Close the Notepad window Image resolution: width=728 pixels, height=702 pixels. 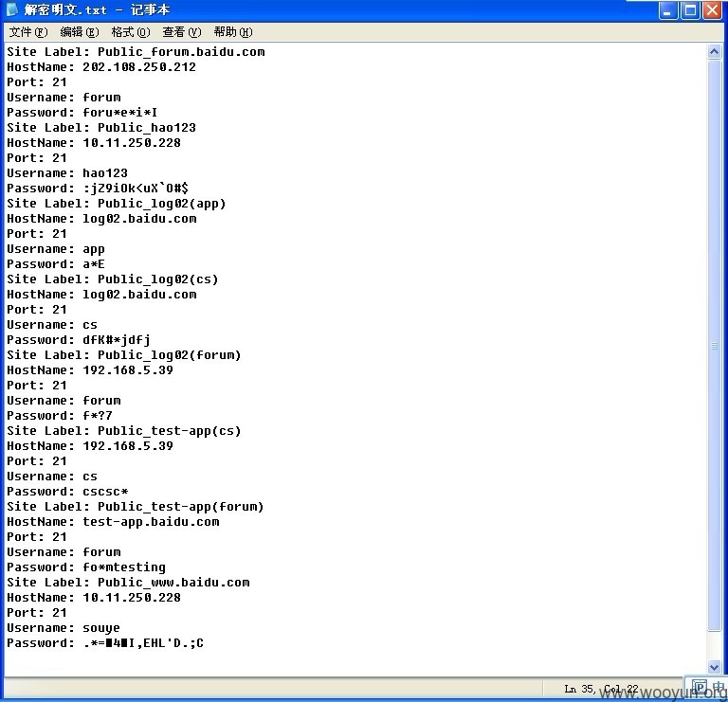[x=712, y=10]
